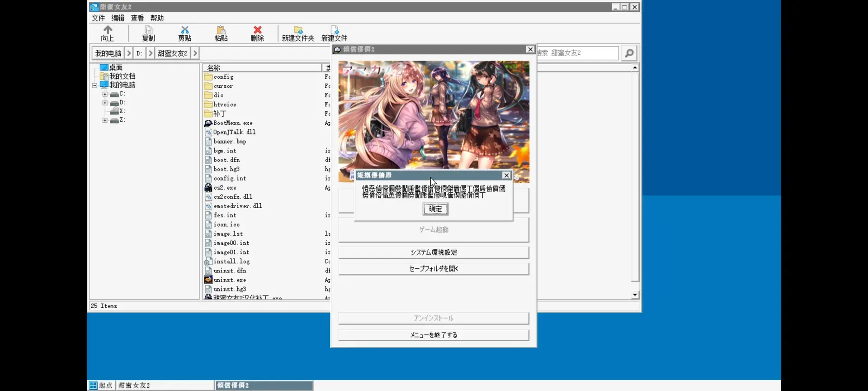Image resolution: width=868 pixels, height=391 pixels.
Task: Click the 我的文档 icon in tree
Action: coord(104,76)
